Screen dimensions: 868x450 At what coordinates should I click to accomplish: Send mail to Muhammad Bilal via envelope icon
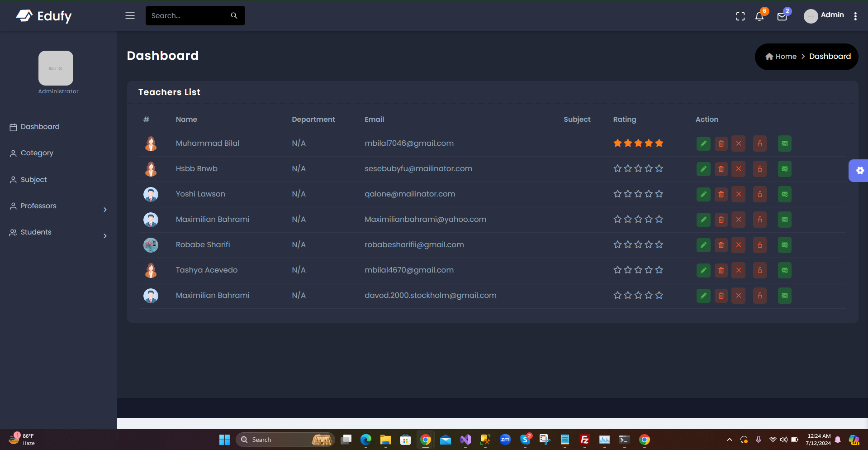tap(785, 144)
